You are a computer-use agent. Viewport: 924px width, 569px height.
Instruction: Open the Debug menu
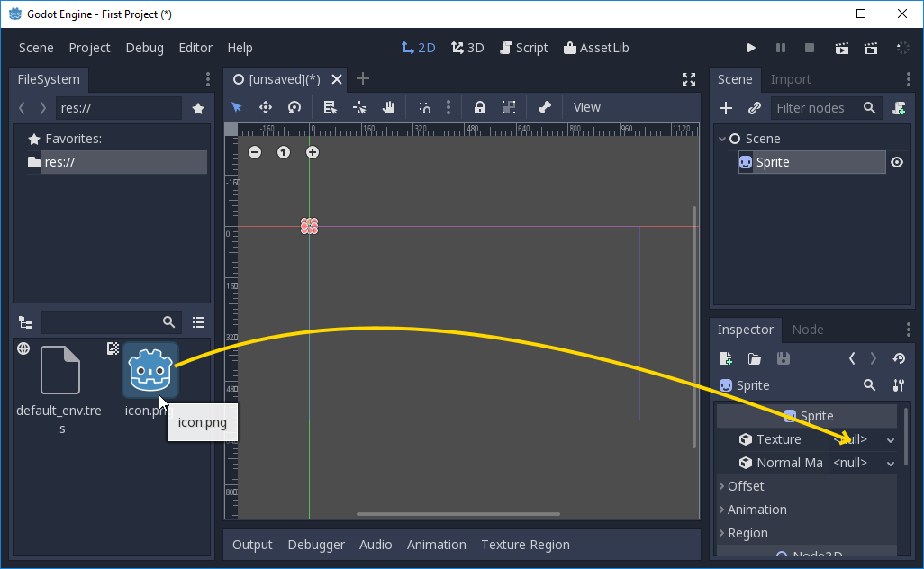[144, 48]
